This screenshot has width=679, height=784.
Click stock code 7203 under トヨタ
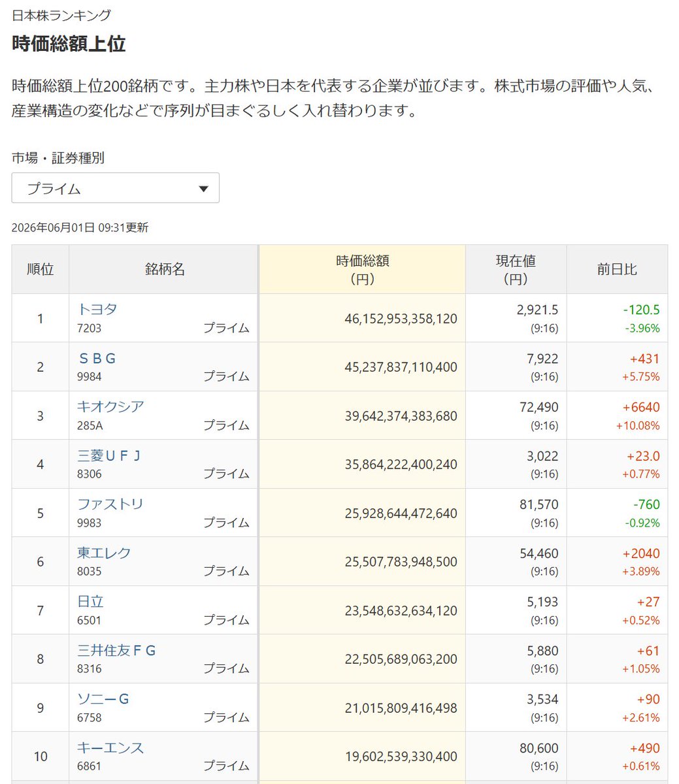coord(89,328)
